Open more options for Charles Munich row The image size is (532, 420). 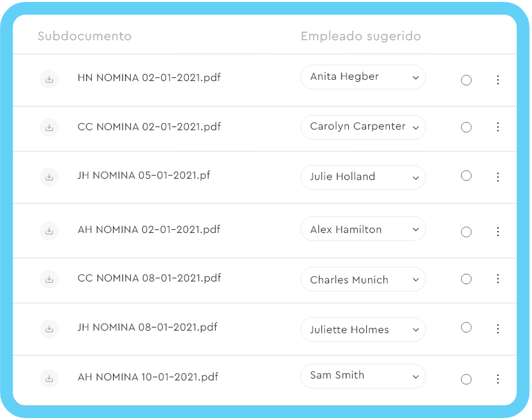tap(498, 279)
